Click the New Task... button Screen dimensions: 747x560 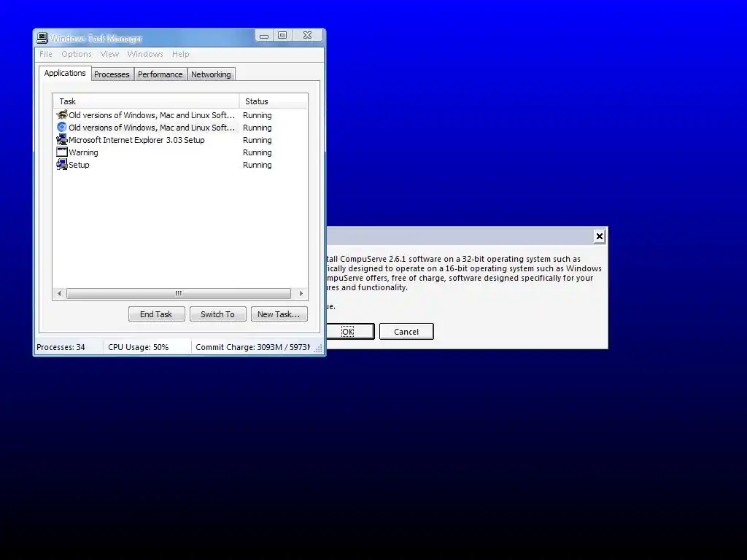pos(279,314)
